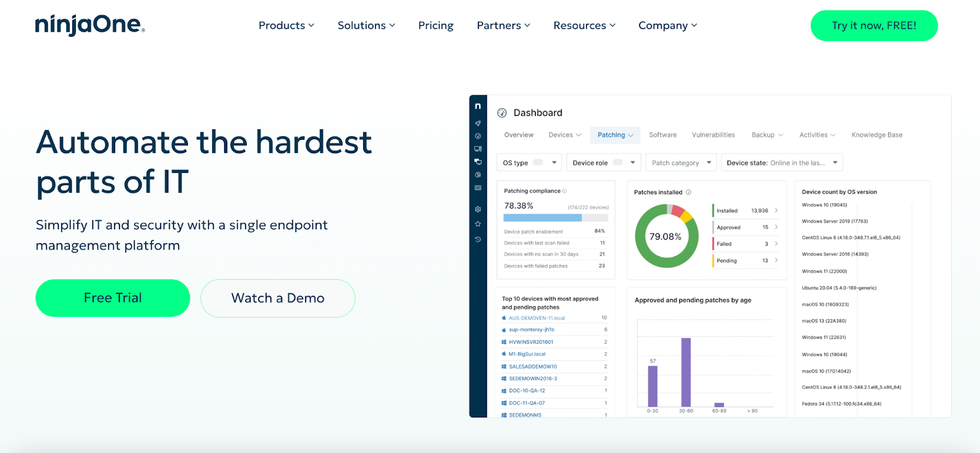Open the Device state dropdown
980x453 pixels.
pyautogui.click(x=782, y=162)
